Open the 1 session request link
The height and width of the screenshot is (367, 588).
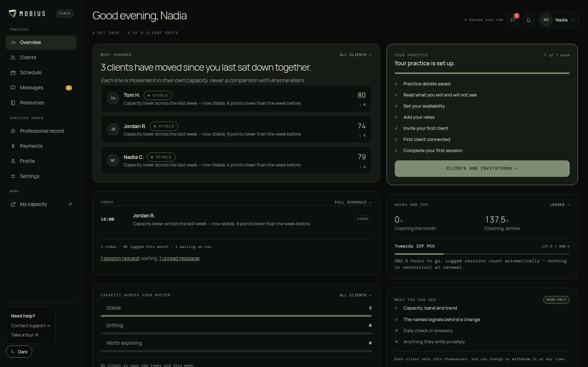(x=120, y=259)
